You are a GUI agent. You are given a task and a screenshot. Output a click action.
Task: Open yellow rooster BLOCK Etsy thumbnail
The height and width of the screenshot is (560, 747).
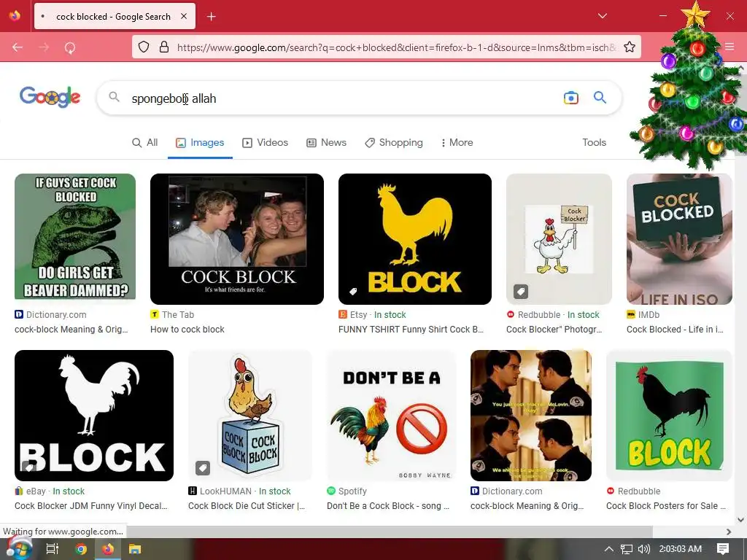[415, 239]
